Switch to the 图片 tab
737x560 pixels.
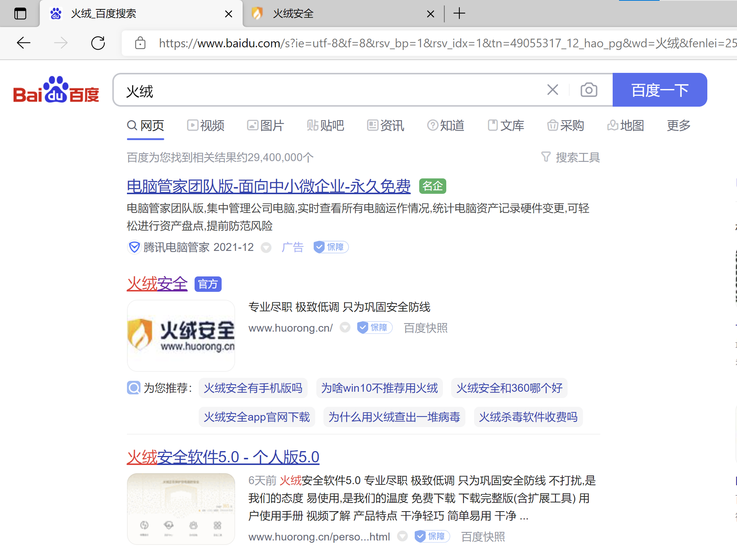(266, 125)
